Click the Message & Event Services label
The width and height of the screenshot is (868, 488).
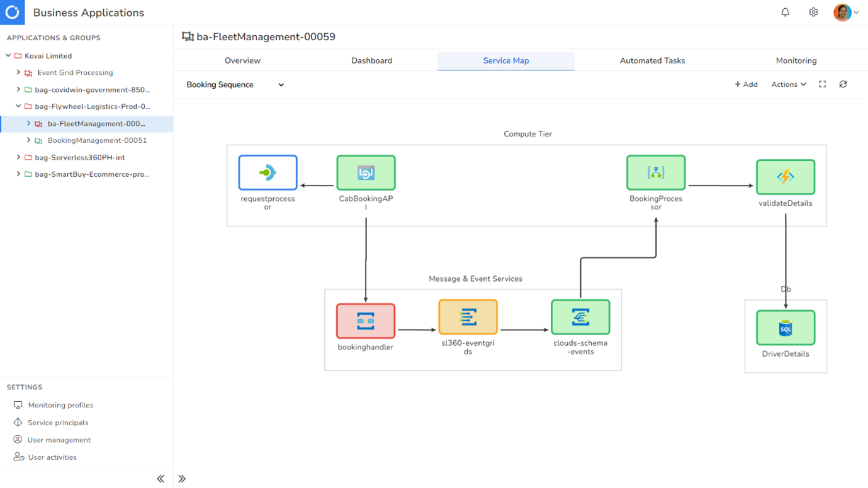[475, 279]
